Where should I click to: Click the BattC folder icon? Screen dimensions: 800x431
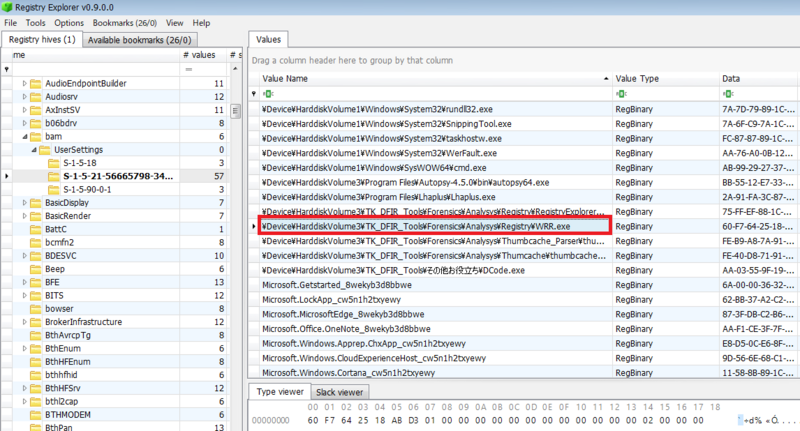[x=36, y=229]
